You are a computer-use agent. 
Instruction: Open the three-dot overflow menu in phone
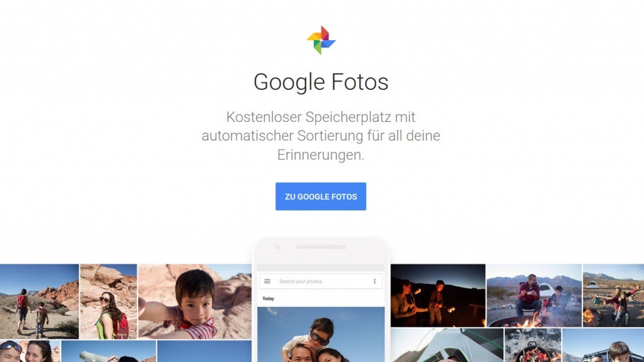click(375, 281)
